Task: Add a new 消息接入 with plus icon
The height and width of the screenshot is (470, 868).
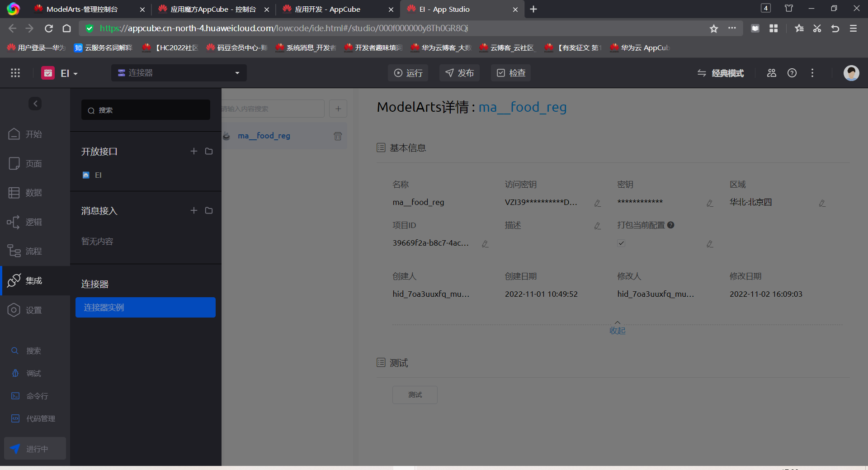Action: [194, 210]
